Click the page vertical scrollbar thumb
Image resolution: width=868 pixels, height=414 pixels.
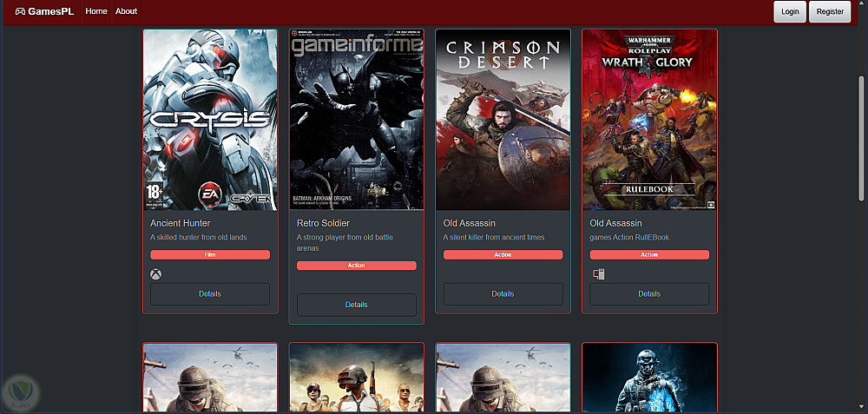click(861, 138)
